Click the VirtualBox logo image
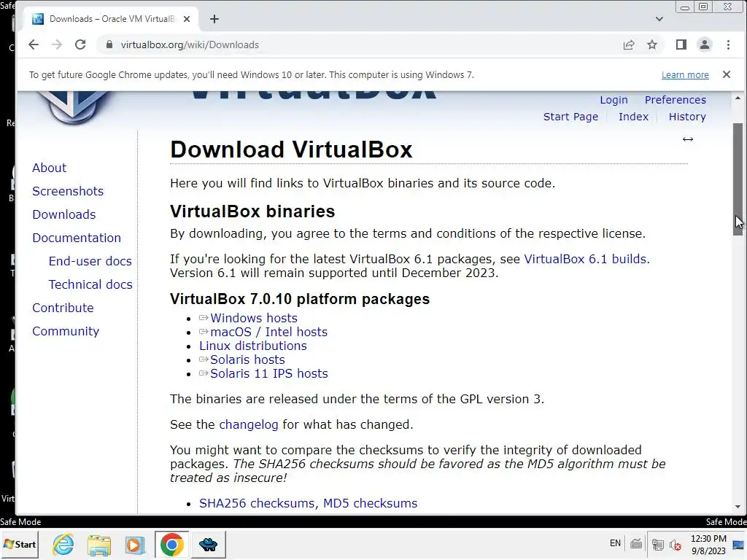 [x=74, y=108]
